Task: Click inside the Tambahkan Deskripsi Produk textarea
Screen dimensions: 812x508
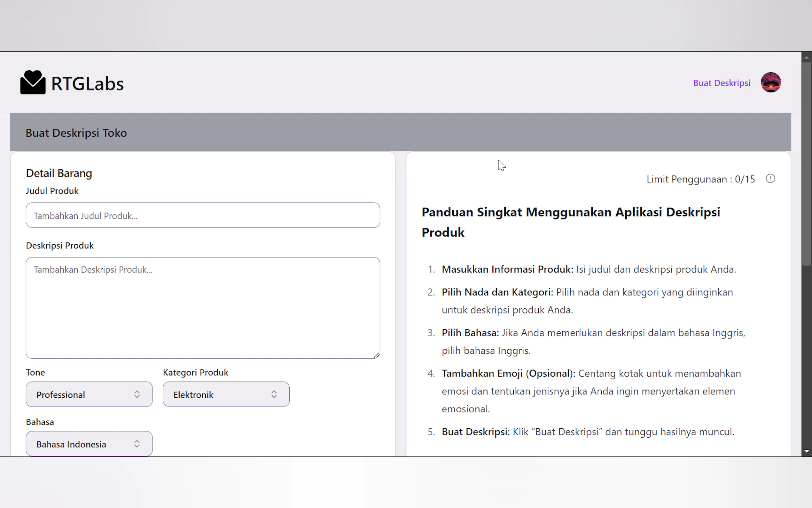Action: pos(203,307)
